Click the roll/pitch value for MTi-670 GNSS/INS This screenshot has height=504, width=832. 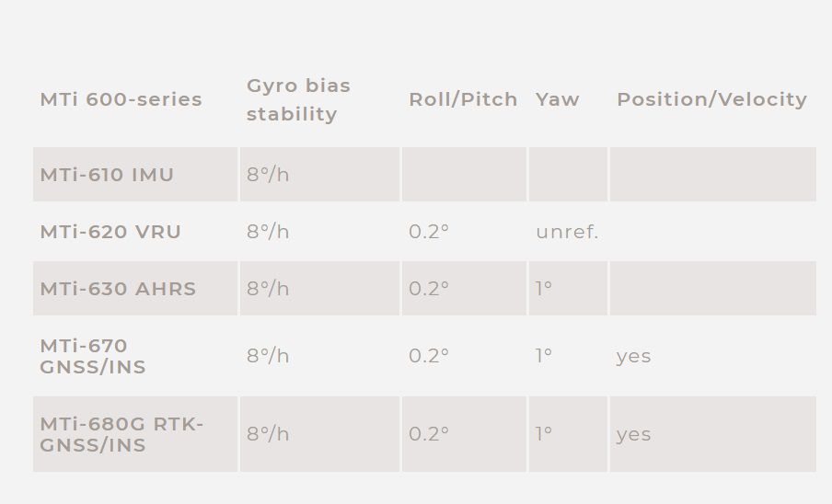coord(429,356)
